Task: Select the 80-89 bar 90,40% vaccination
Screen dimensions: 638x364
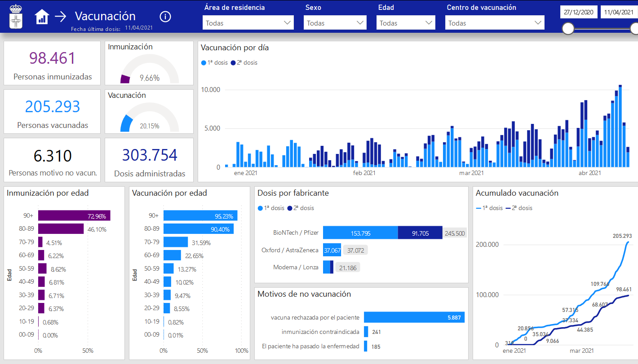Action: [199, 229]
